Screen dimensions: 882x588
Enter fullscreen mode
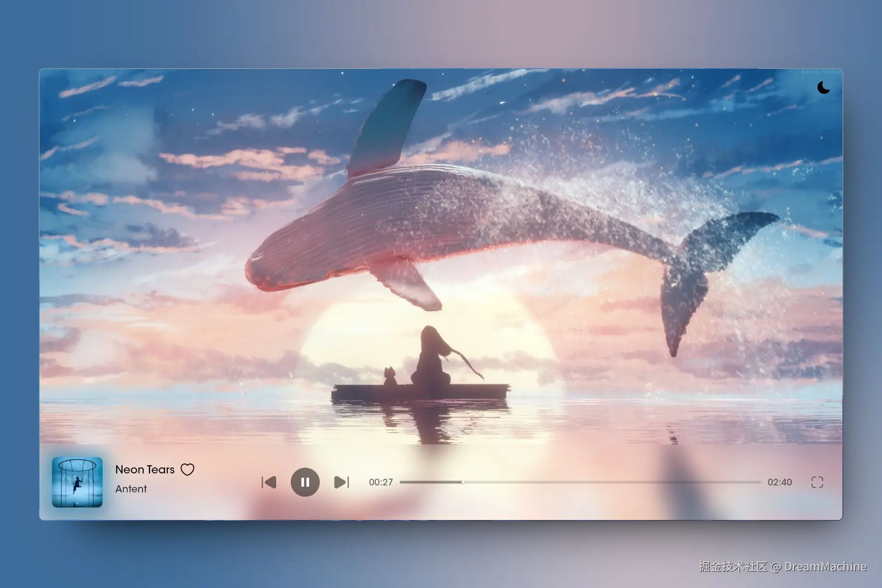tap(817, 482)
